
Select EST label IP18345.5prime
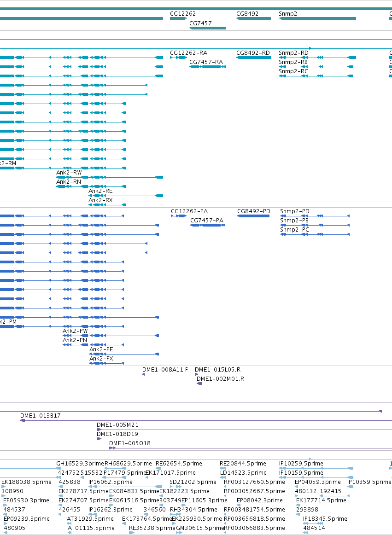click(x=325, y=519)
